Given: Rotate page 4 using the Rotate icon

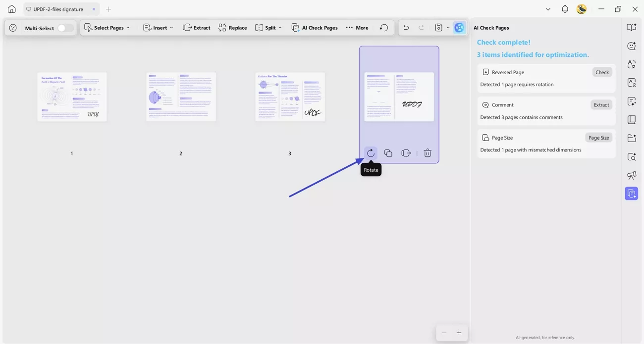Looking at the screenshot, I should tap(371, 153).
